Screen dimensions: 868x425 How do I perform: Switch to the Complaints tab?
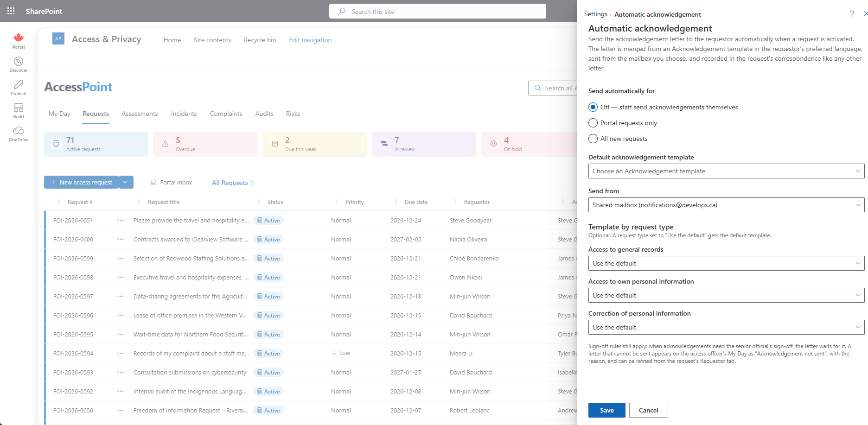click(226, 114)
